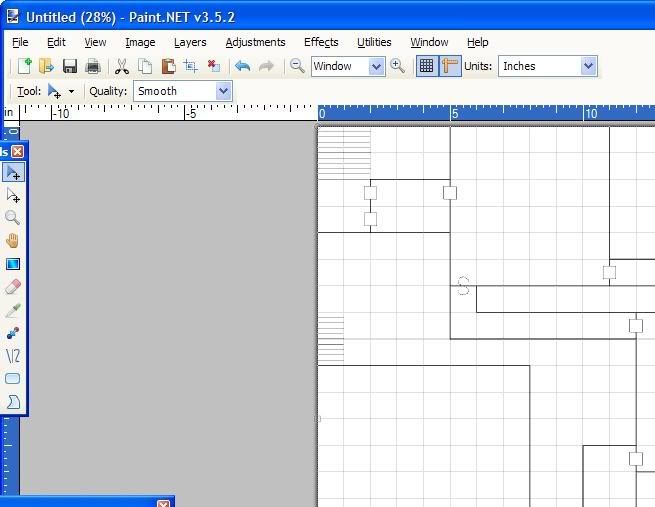
Task: Open the Window menu
Action: point(429,42)
